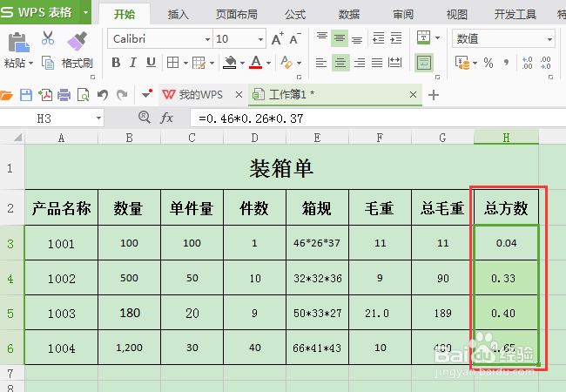Click the Cut scissors icon
The height and width of the screenshot is (392, 566).
tap(48, 37)
